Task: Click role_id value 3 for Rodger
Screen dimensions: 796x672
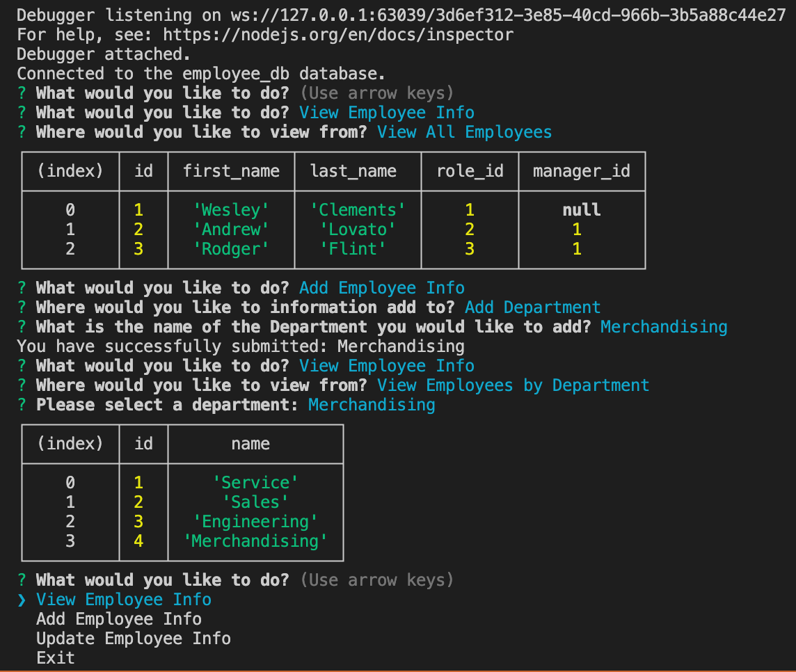Action: (x=470, y=249)
